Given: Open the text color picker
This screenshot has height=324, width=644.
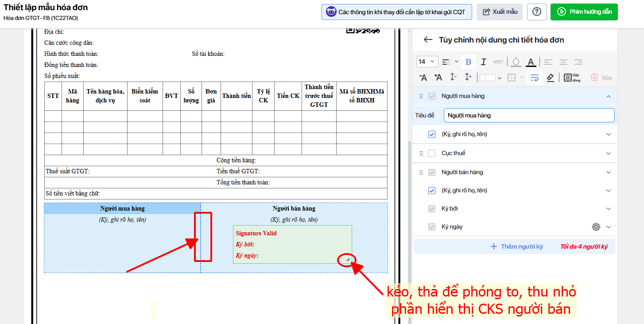Looking at the screenshot, I should [531, 62].
